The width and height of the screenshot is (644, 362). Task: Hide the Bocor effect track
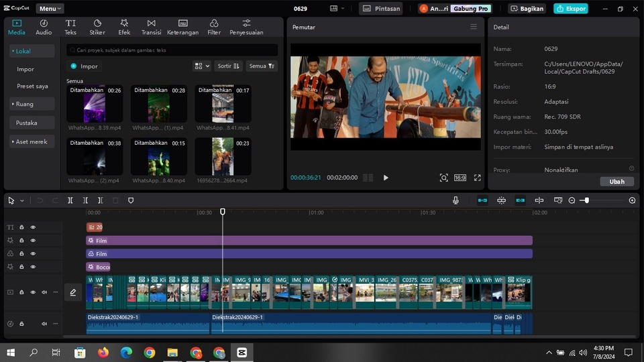tap(33, 266)
